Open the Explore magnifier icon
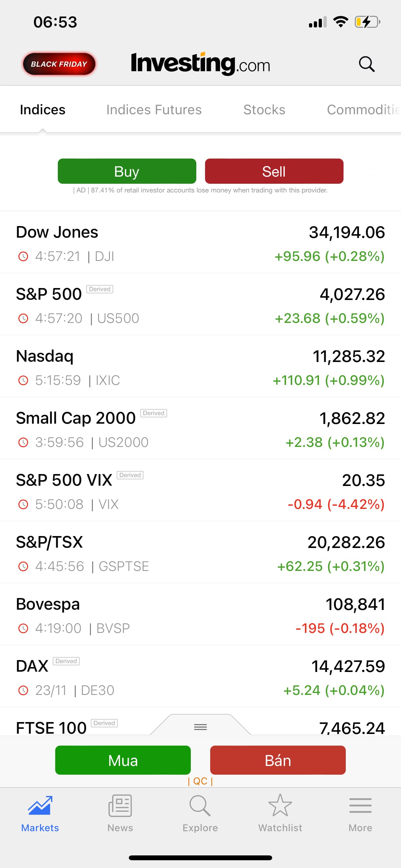This screenshot has height=868, width=401. (x=200, y=805)
